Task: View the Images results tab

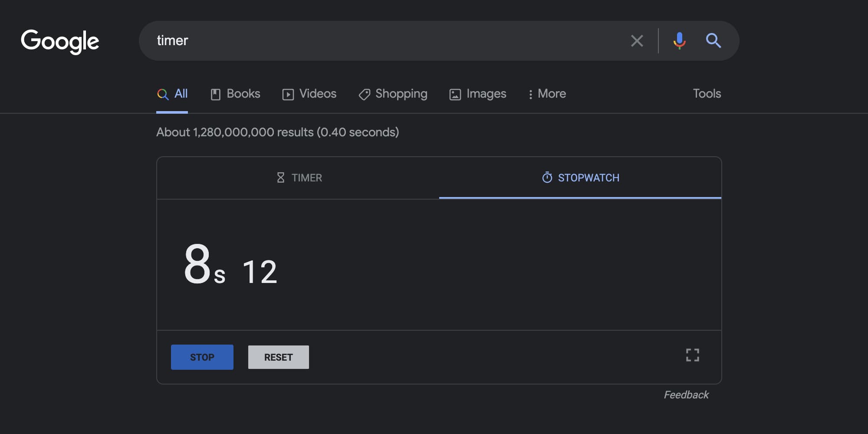Action: (x=477, y=94)
